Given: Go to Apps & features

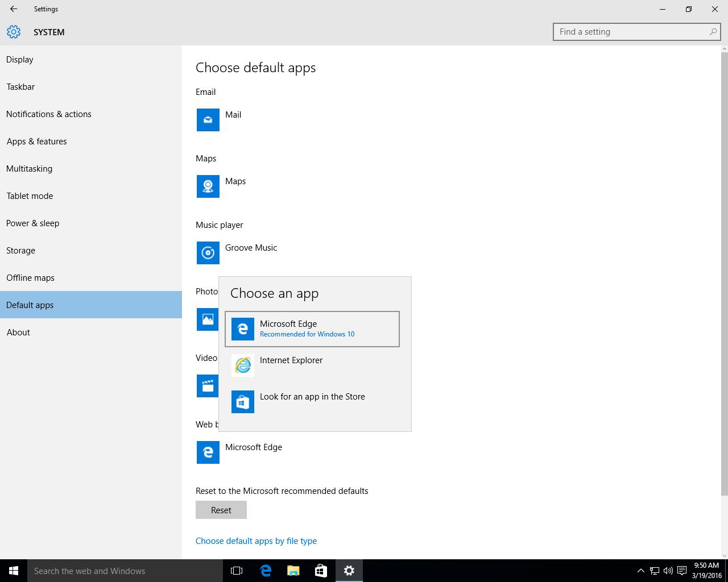Looking at the screenshot, I should click(x=91, y=142).
